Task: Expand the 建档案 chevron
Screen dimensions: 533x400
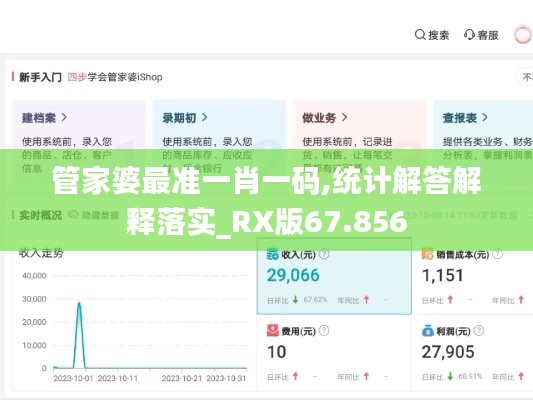Action: pos(64,118)
